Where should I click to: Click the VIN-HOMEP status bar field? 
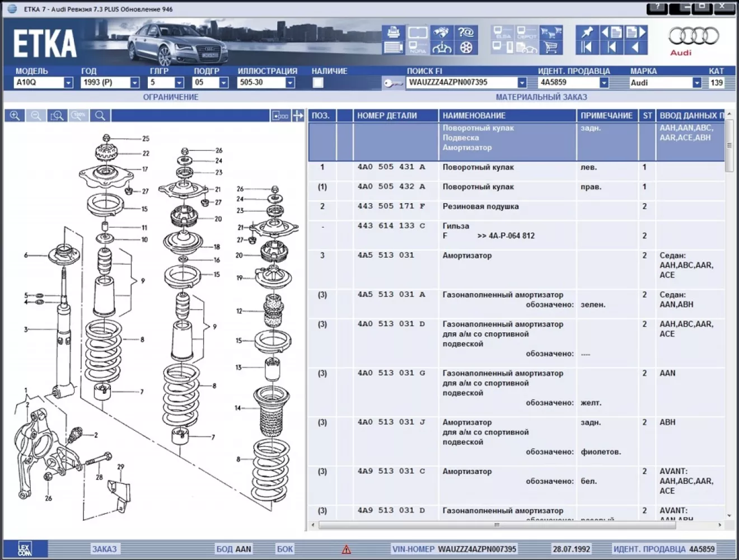454,549
